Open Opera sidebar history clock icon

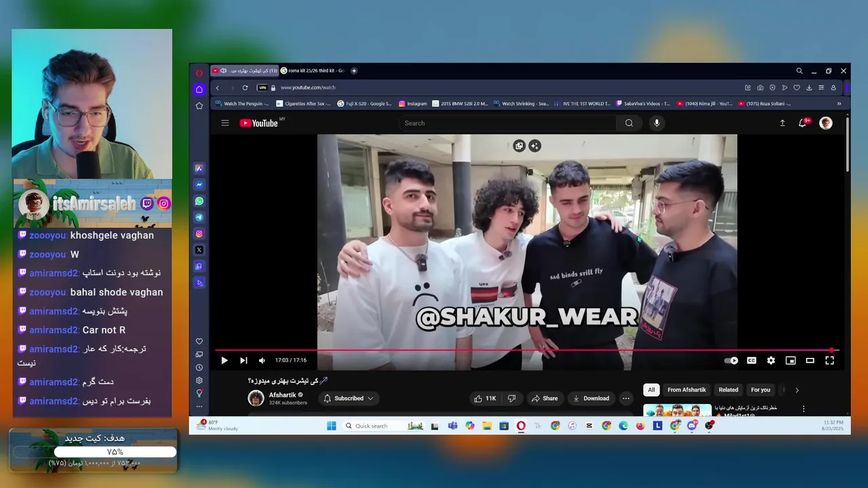pyautogui.click(x=199, y=367)
